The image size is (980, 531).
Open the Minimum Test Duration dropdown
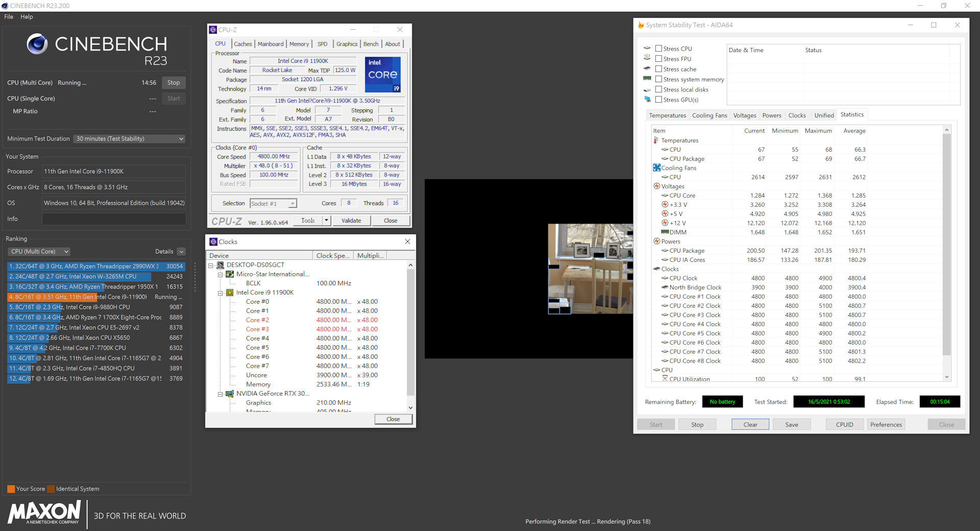(129, 139)
